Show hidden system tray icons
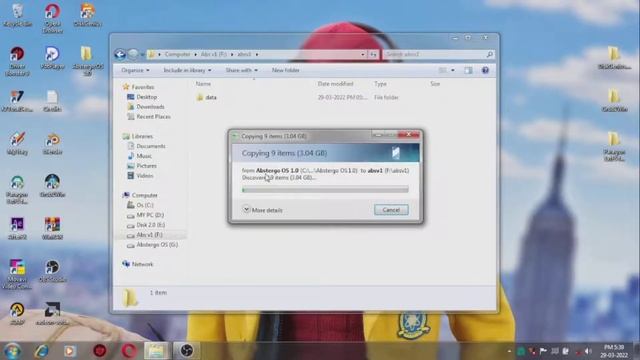The width and height of the screenshot is (640, 360). pos(509,351)
